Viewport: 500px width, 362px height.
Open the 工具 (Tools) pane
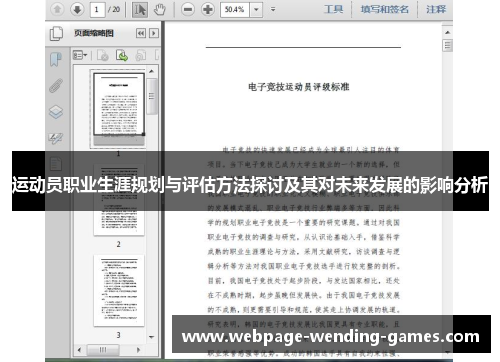click(333, 9)
